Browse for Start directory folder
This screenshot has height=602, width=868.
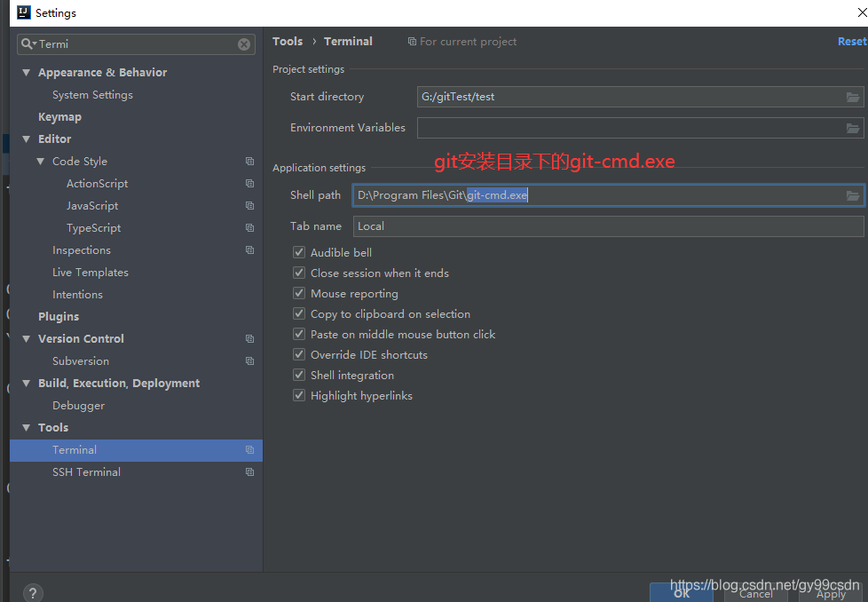tap(853, 97)
